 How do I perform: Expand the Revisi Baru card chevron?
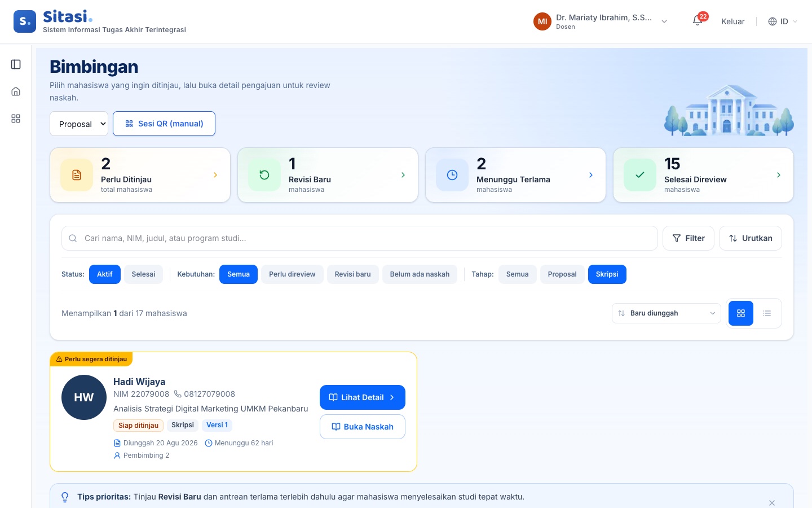[x=403, y=175]
